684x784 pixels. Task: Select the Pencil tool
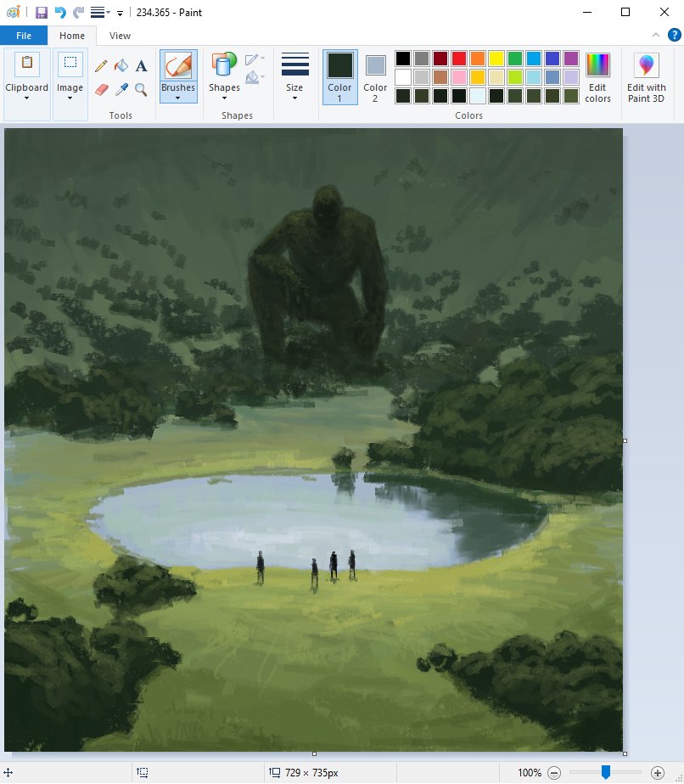[x=101, y=66]
